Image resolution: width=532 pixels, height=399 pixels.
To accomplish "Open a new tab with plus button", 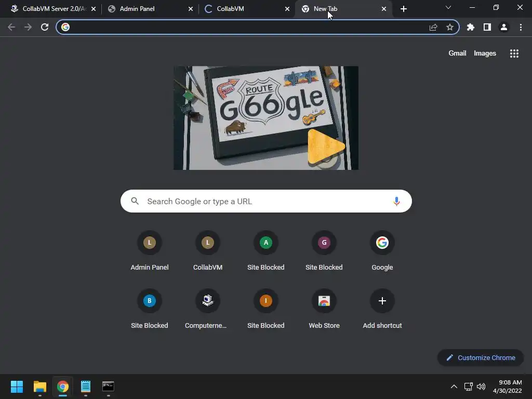I will pyautogui.click(x=403, y=9).
